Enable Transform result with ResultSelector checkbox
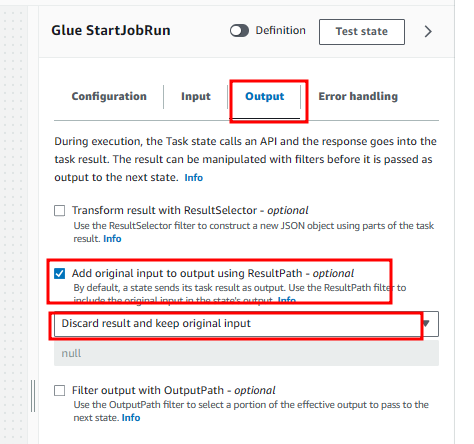Screen dimensions: 474x444 click(60, 211)
